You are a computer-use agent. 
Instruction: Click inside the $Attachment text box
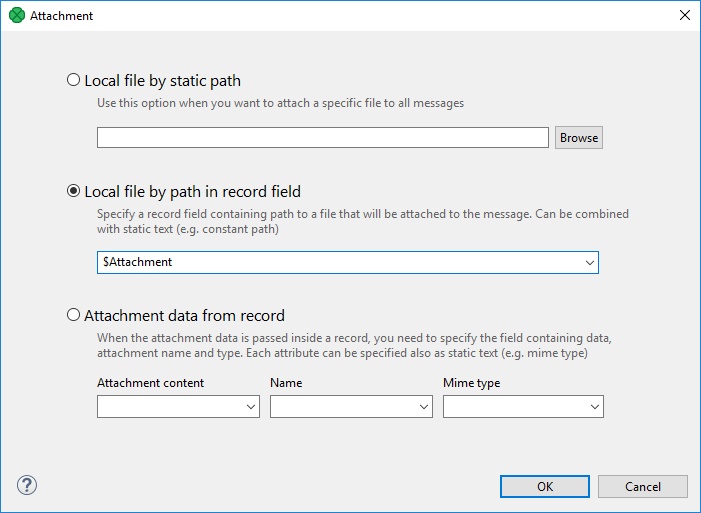pyautogui.click(x=338, y=262)
